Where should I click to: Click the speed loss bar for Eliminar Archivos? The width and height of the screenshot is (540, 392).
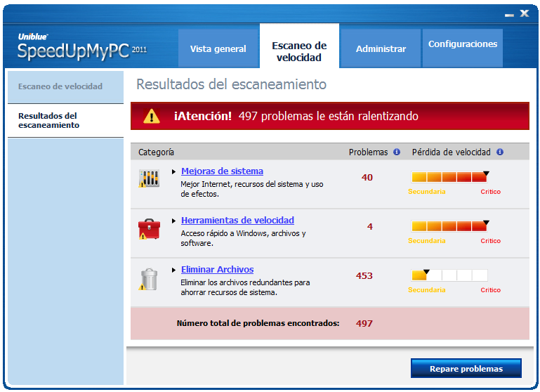pos(450,275)
